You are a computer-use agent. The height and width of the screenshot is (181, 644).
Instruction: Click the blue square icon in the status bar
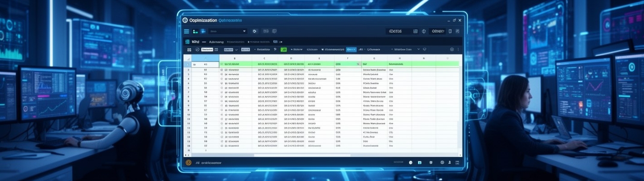(x=420, y=163)
